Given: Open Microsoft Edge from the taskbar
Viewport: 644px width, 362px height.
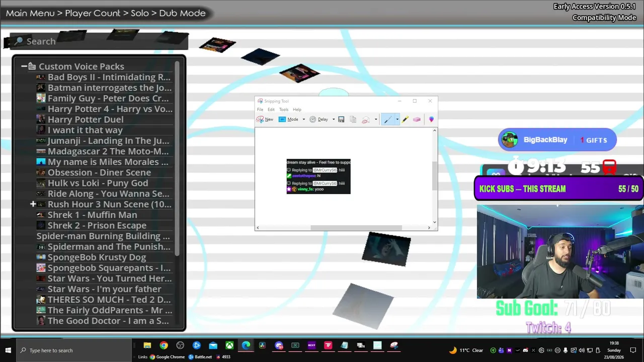Looking at the screenshot, I should tap(246, 345).
